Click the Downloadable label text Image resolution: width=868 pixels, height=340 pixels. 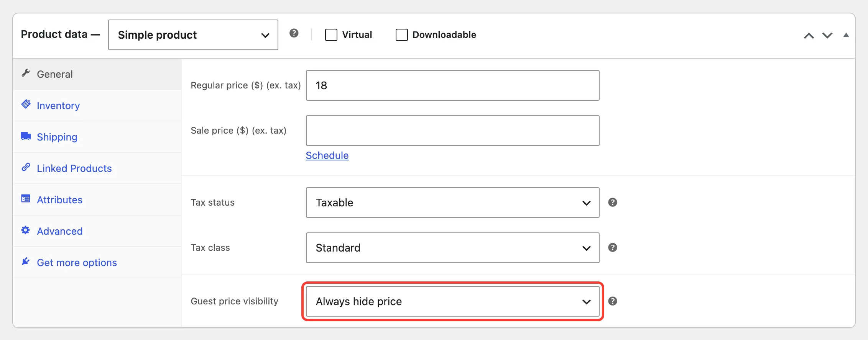[x=444, y=35]
